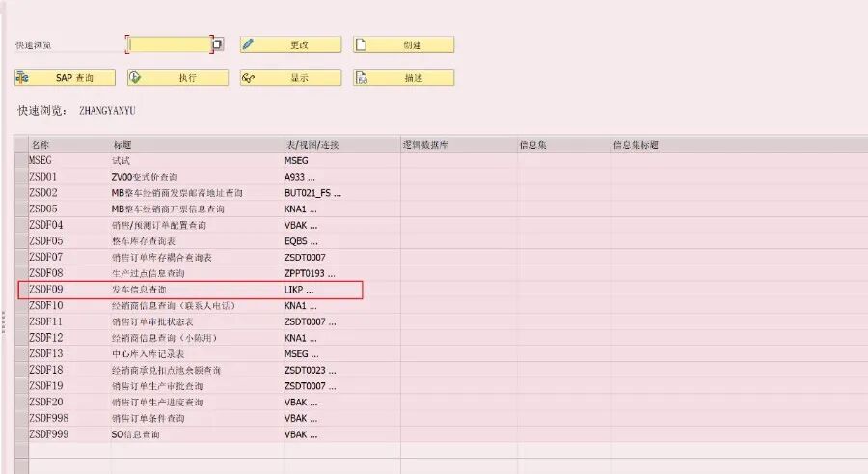Select the ZSDF08 quickview name

pyautogui.click(x=45, y=273)
